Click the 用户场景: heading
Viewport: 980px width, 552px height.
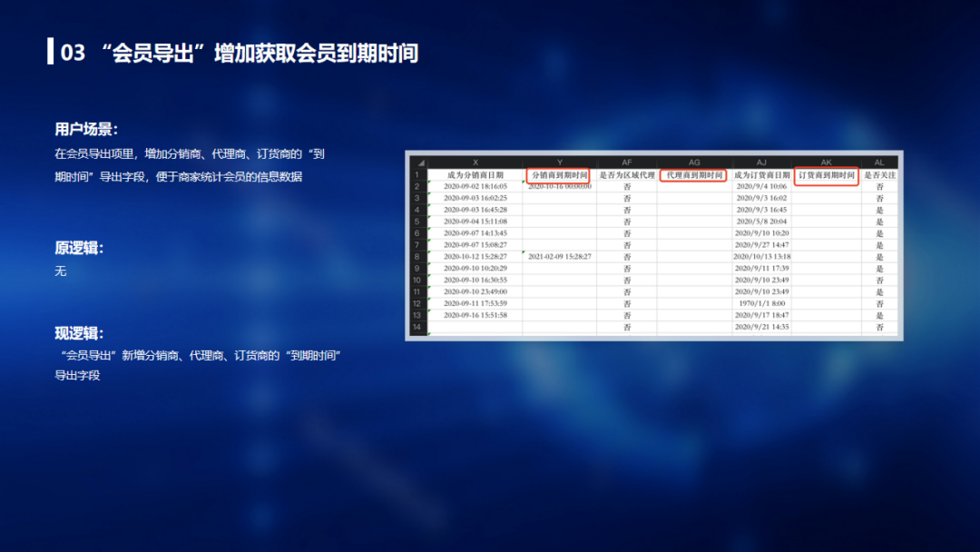click(86, 130)
